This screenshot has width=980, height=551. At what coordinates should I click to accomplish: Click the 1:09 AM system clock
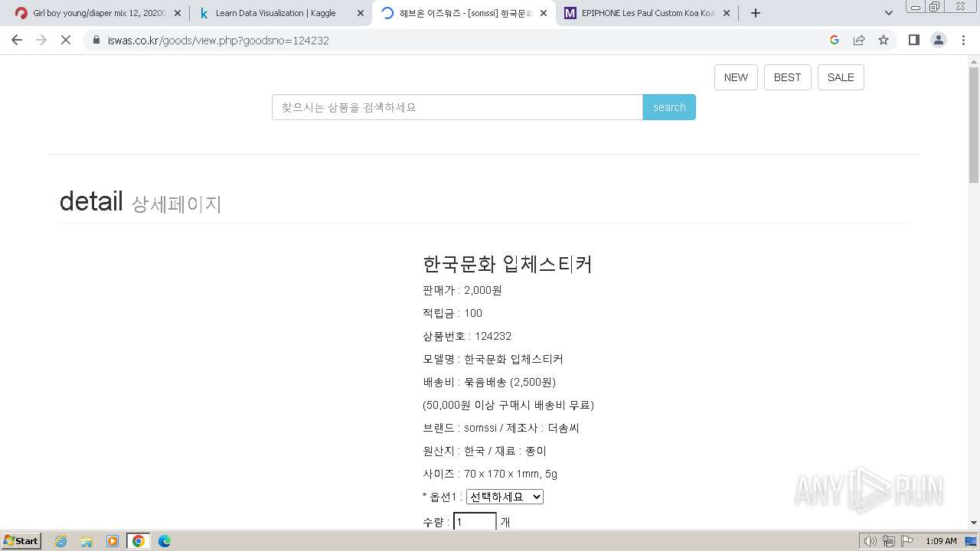point(941,541)
